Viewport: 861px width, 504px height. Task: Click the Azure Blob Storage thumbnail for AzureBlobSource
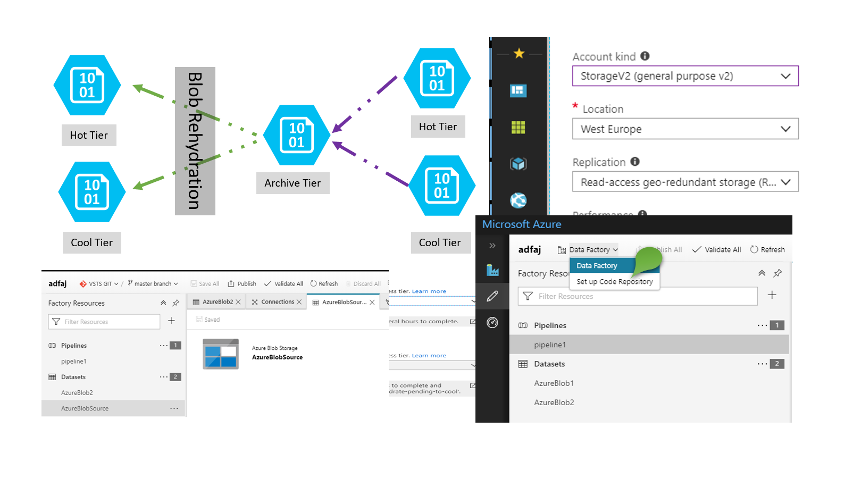[220, 354]
